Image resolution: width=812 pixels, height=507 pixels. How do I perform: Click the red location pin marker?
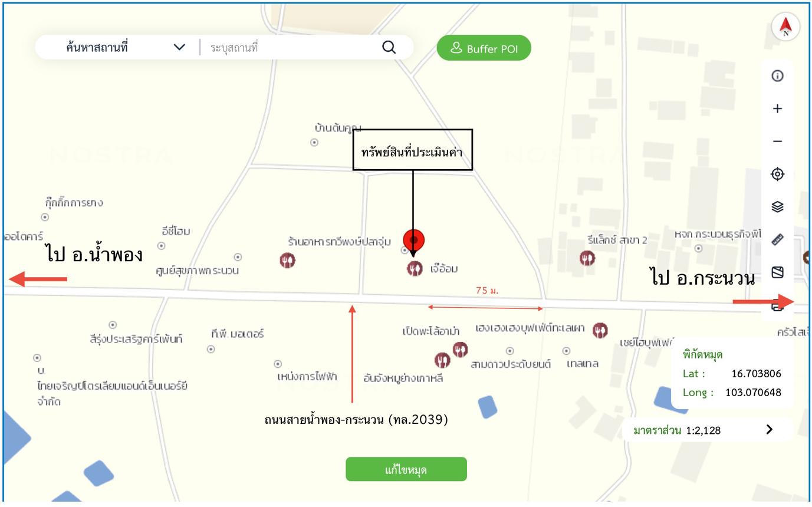click(x=413, y=241)
